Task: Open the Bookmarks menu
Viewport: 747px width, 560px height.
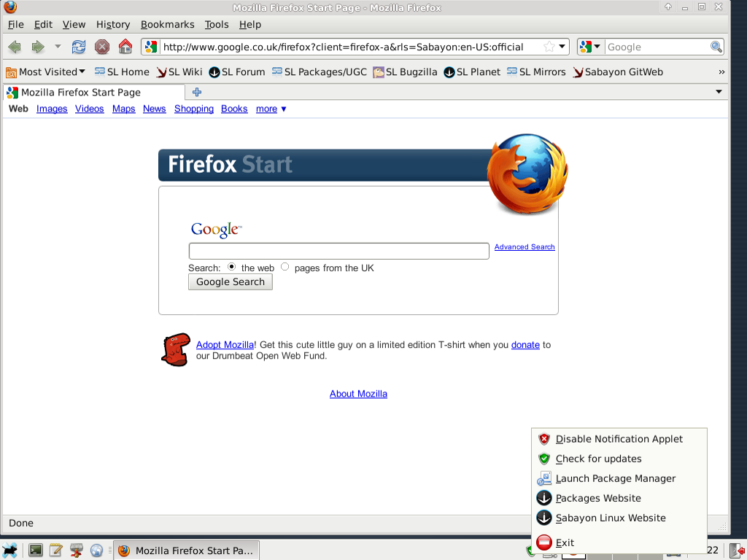Action: [167, 24]
